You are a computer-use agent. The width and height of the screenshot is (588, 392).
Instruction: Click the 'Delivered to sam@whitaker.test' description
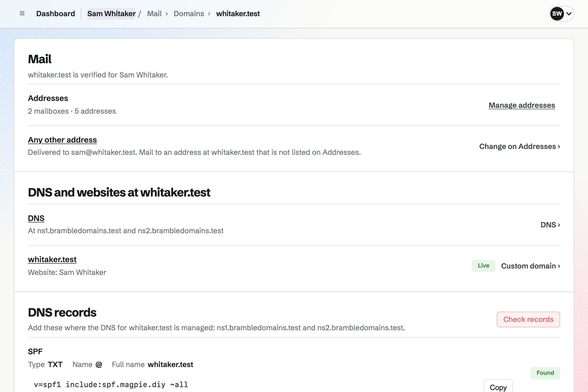pyautogui.click(x=194, y=152)
